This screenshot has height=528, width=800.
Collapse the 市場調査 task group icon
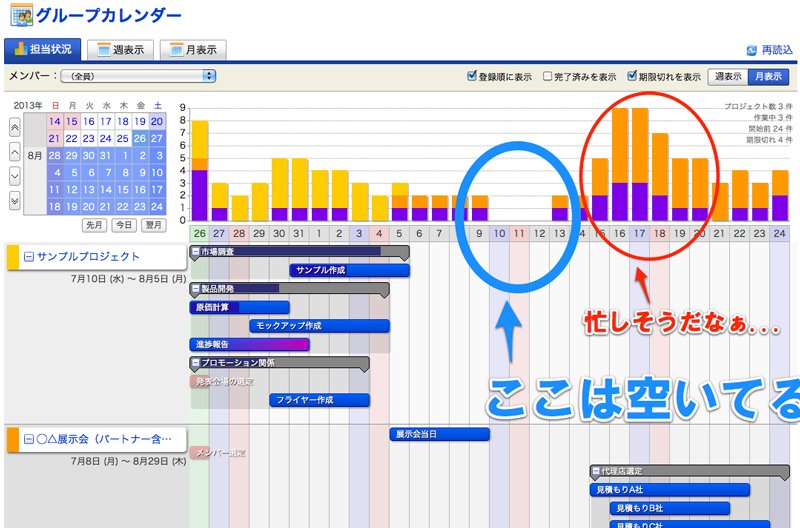tap(195, 251)
